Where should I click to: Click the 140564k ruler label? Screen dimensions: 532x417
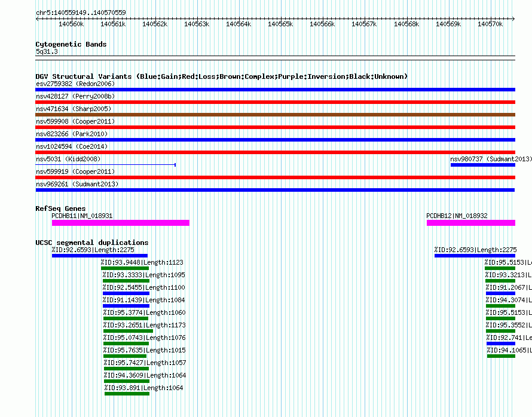pyautogui.click(x=239, y=24)
